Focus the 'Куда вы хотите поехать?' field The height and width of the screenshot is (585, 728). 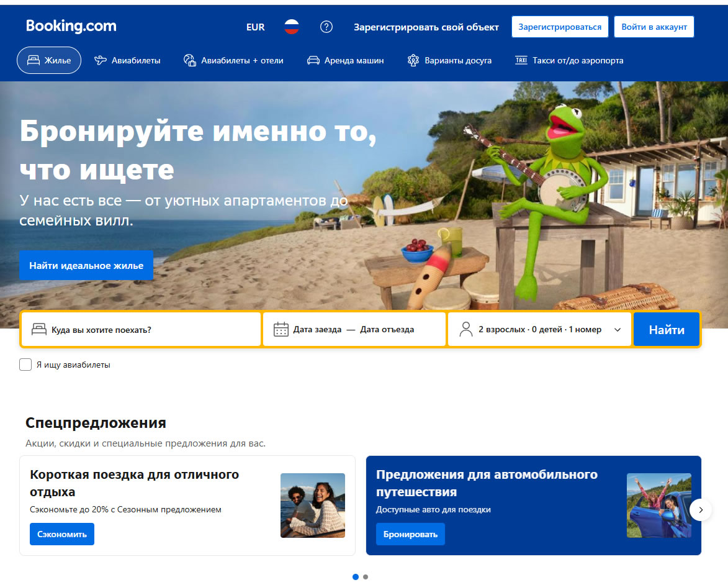coord(141,329)
